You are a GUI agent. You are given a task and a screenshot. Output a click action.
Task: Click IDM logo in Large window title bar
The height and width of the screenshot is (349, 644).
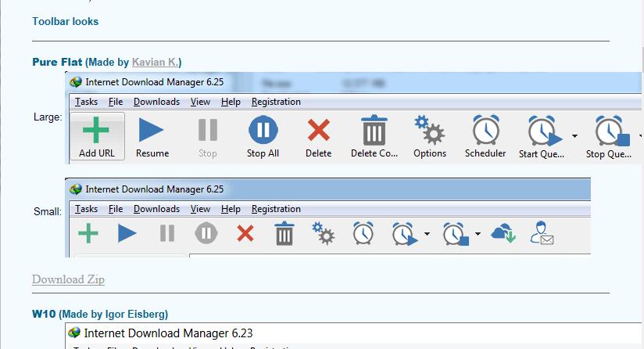click(x=76, y=82)
